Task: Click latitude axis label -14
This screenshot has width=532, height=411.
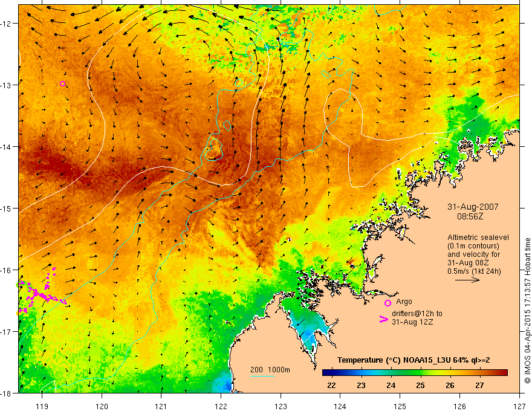Action: (7, 147)
